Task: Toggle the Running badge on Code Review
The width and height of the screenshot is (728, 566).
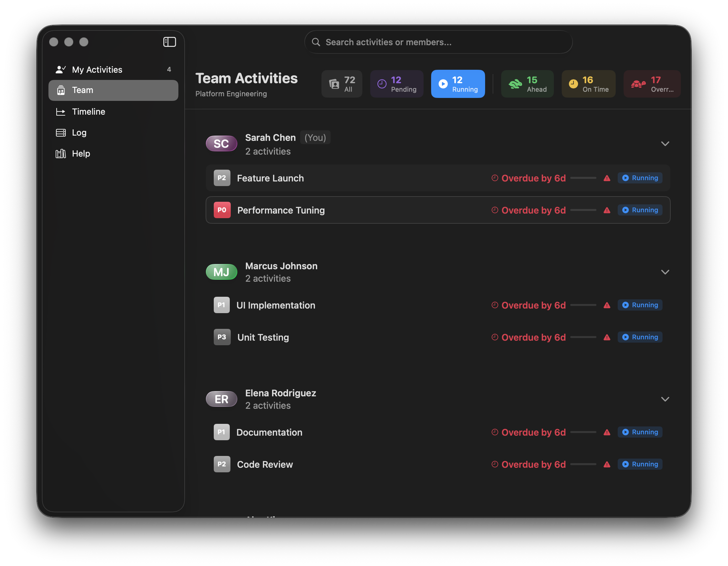Action: 640,464
